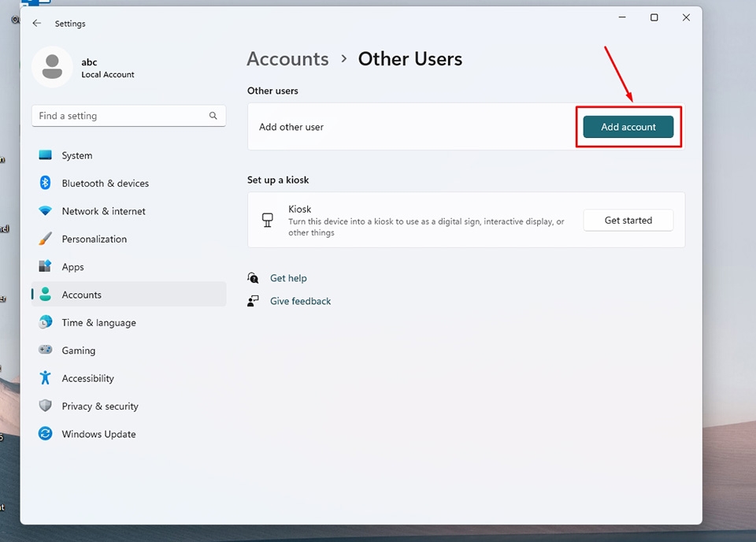The height and width of the screenshot is (542, 756).
Task: Click the Bluetooth icon in sidebar
Action: (46, 183)
